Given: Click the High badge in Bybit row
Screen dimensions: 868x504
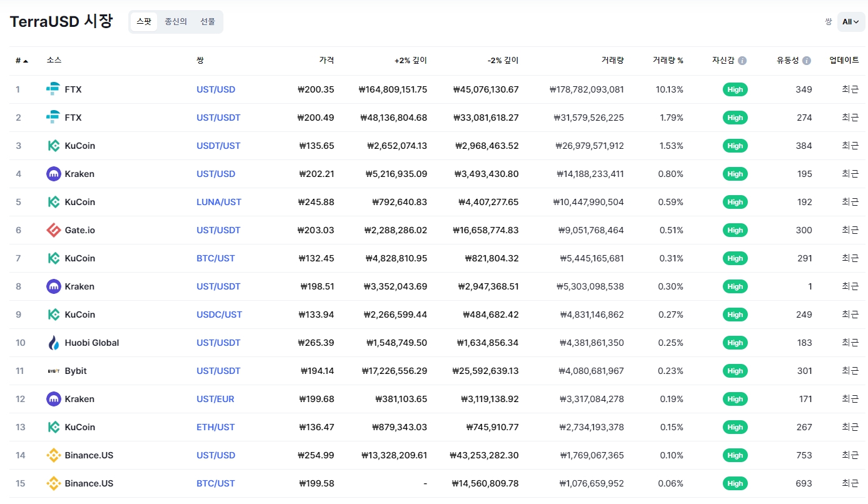Looking at the screenshot, I should [x=735, y=371].
